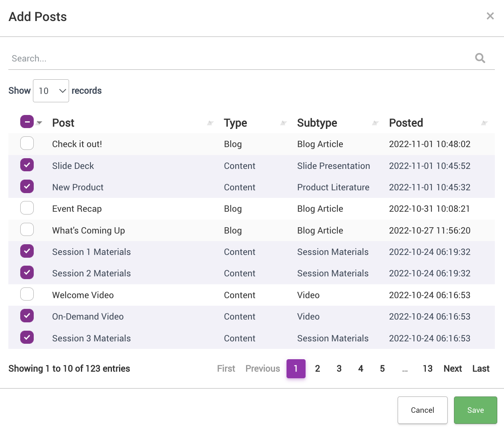Close the Add Posts dialog

coord(490,16)
